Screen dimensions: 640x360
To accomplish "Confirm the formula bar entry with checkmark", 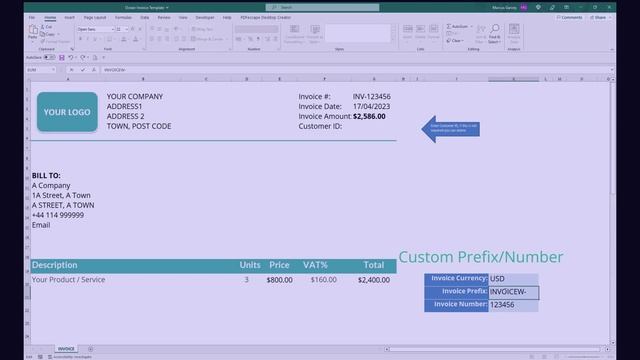I will click(x=83, y=70).
